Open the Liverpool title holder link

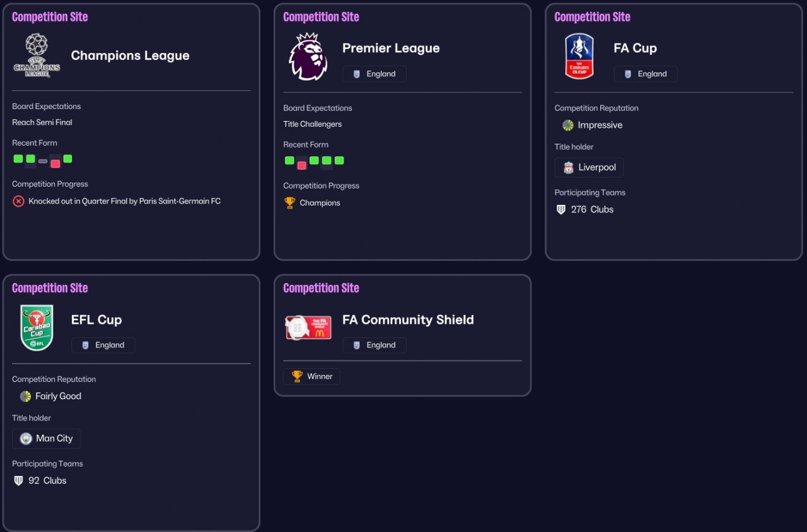pyautogui.click(x=589, y=168)
